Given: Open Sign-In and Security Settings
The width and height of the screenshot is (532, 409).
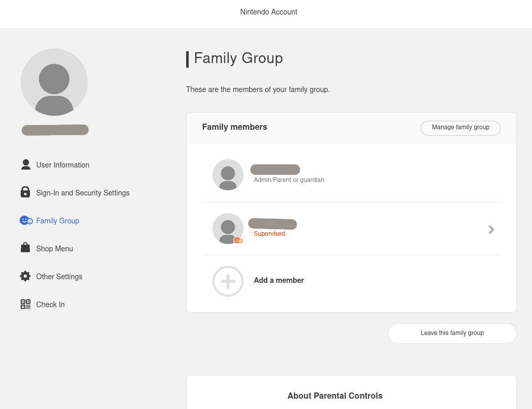Looking at the screenshot, I should [83, 193].
